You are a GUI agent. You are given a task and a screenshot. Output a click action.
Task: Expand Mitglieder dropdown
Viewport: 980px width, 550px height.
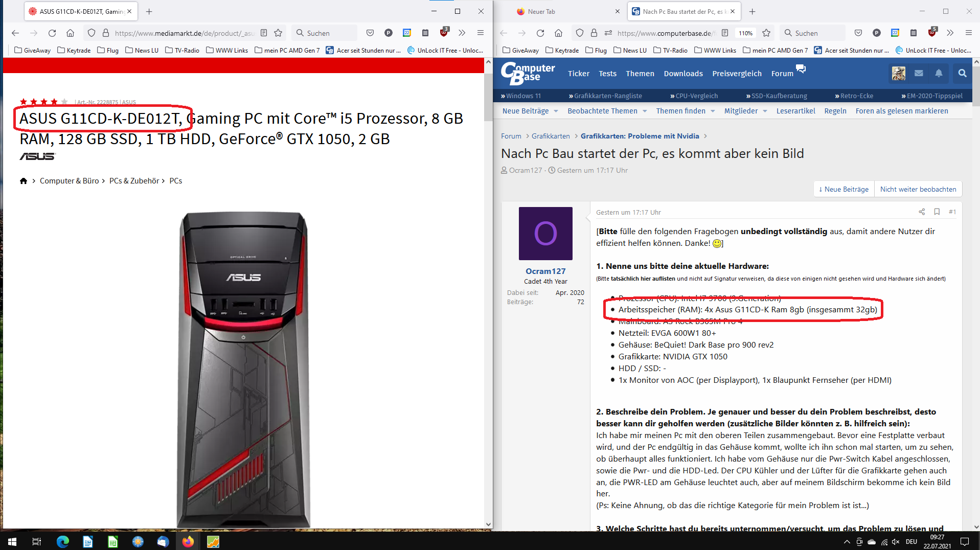765,111
